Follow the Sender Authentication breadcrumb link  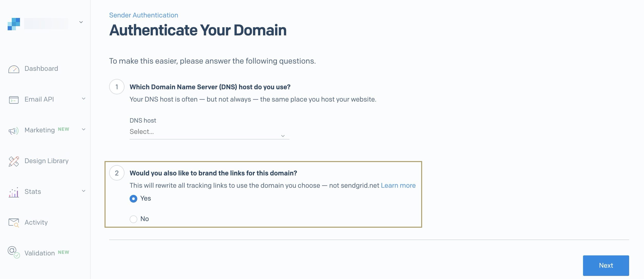[x=143, y=15]
